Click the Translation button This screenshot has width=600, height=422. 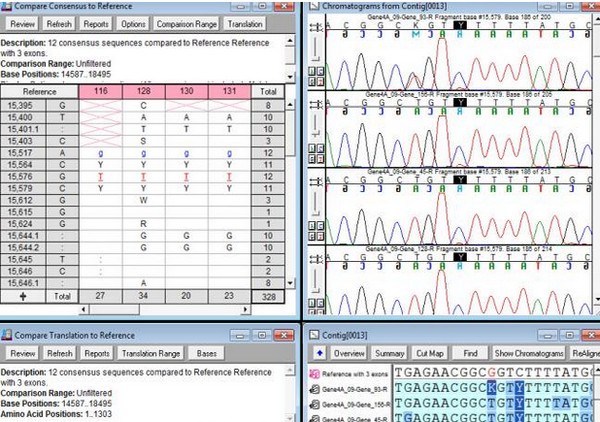(x=245, y=24)
